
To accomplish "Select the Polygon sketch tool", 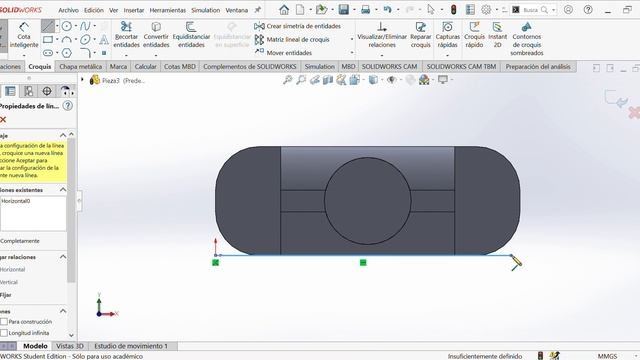I will (67, 53).
